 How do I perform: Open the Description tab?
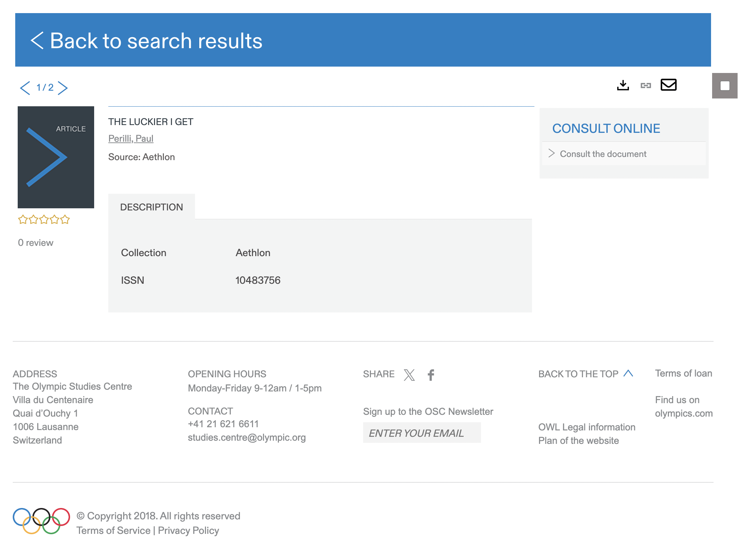click(x=151, y=207)
